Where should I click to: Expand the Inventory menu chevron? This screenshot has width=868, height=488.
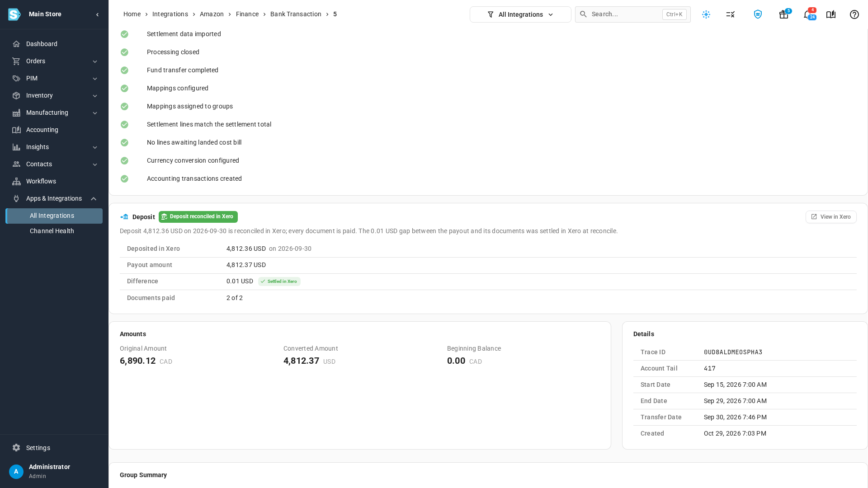[x=95, y=96]
